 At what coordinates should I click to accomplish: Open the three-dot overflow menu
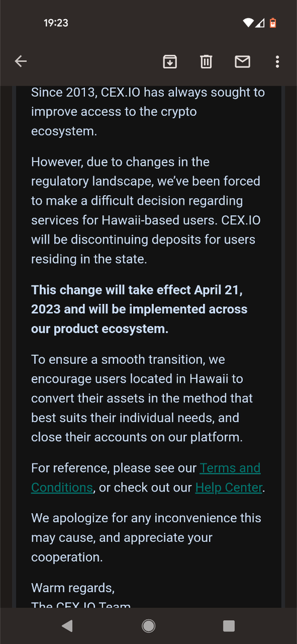[277, 62]
